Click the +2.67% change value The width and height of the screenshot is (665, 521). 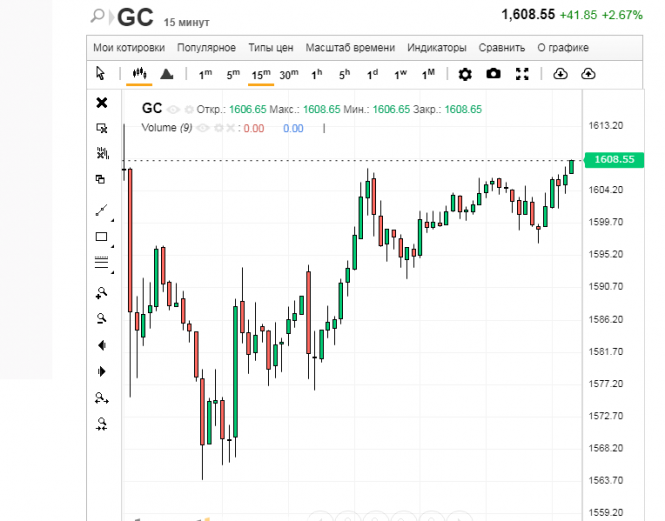pos(622,15)
